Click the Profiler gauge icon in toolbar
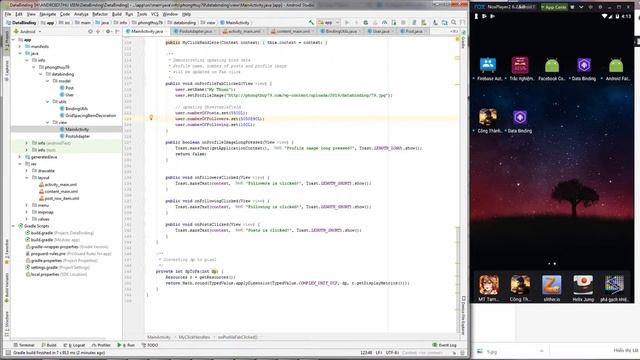The width and height of the screenshot is (640, 360). (x=384, y=22)
